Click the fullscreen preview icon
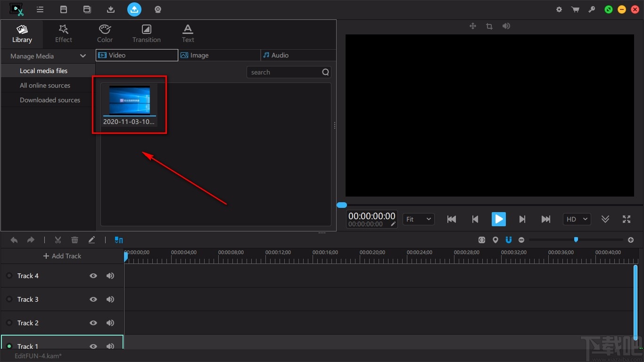This screenshot has width=644, height=362. [x=627, y=219]
